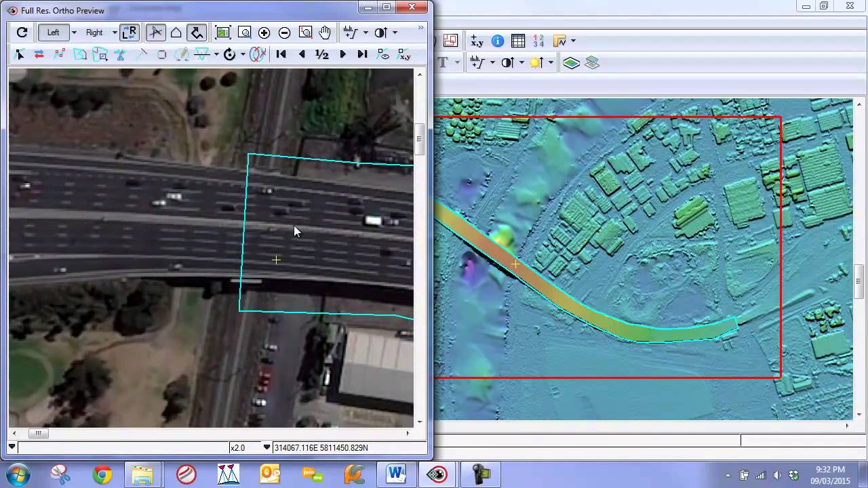This screenshot has height=488, width=868.
Task: Click the circular rotate arrow icon
Action: coord(230,54)
